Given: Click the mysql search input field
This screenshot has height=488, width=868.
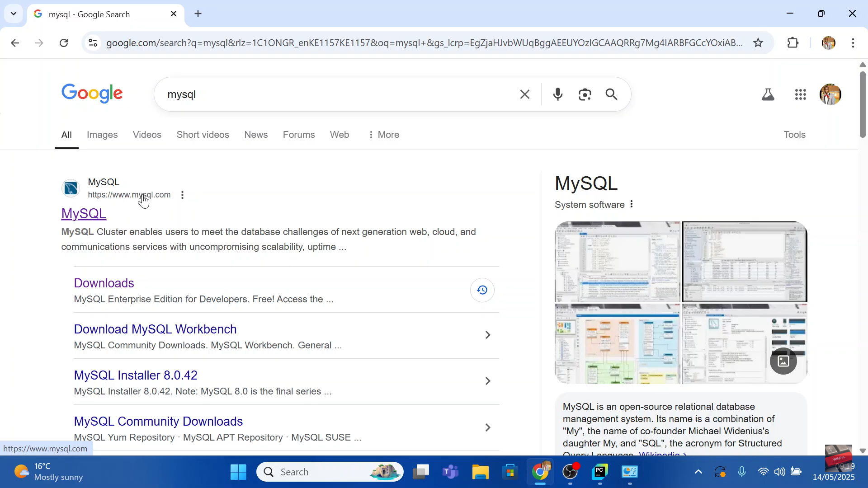Looking at the screenshot, I should [339, 94].
